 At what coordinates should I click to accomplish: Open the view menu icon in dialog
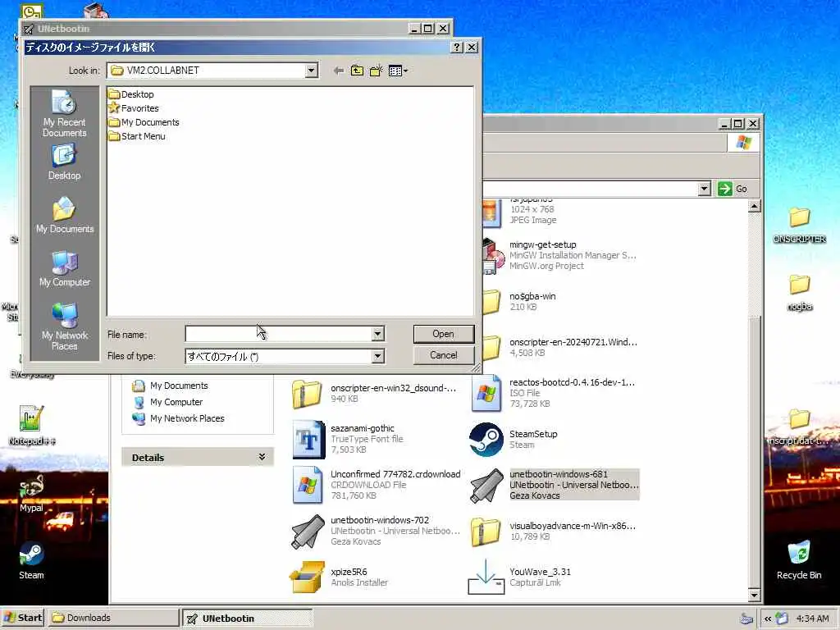(x=398, y=71)
